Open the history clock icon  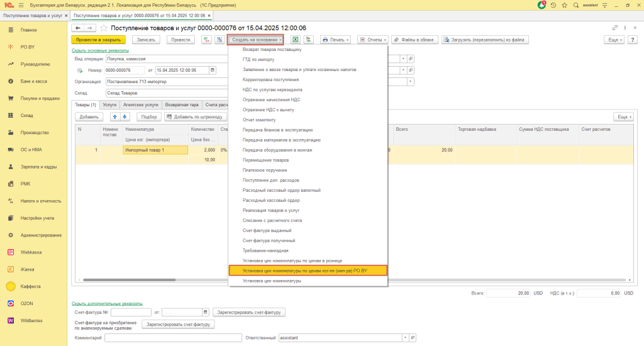point(553,5)
